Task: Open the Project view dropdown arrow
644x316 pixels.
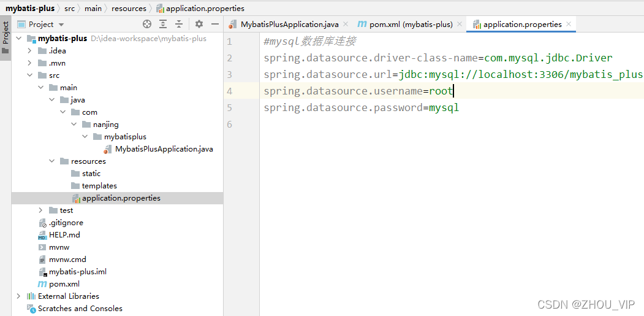Action: 62,25
